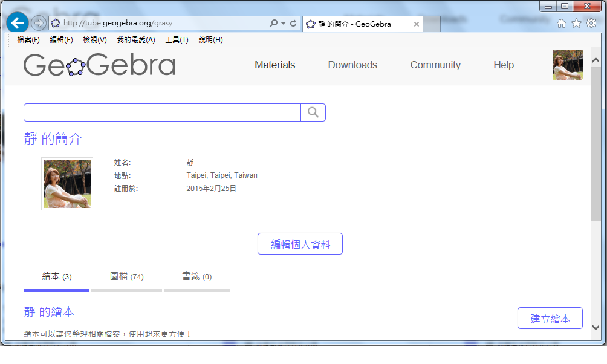607x364 pixels.
Task: Open a new blank browser tab
Action: point(432,24)
